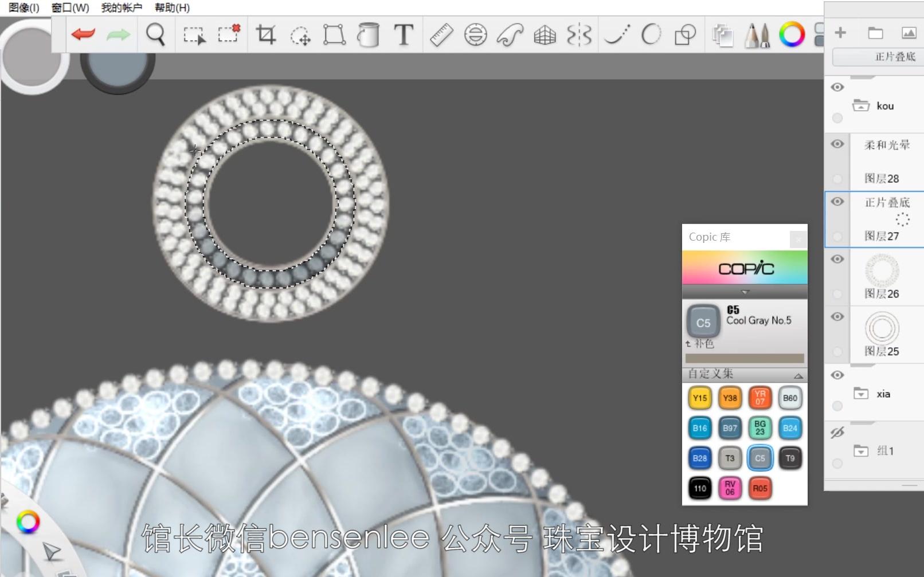Image resolution: width=924 pixels, height=577 pixels.
Task: Select the Distort transform tool
Action: (334, 34)
